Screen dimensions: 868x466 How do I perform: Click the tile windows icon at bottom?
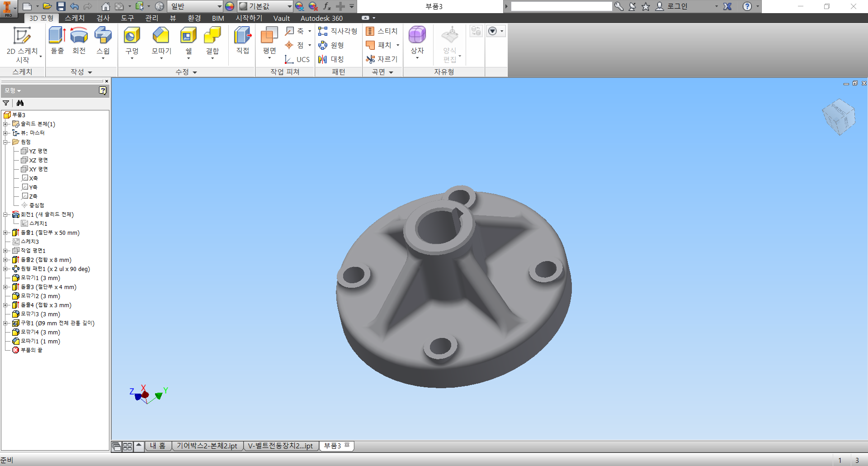pos(127,447)
